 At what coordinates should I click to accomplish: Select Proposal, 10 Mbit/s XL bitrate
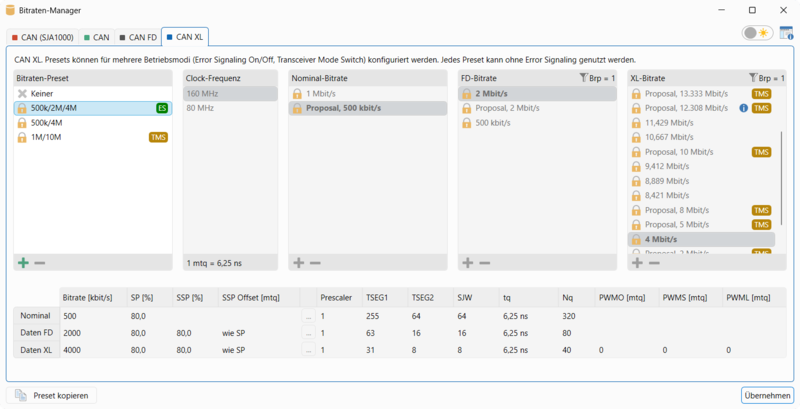click(x=702, y=152)
